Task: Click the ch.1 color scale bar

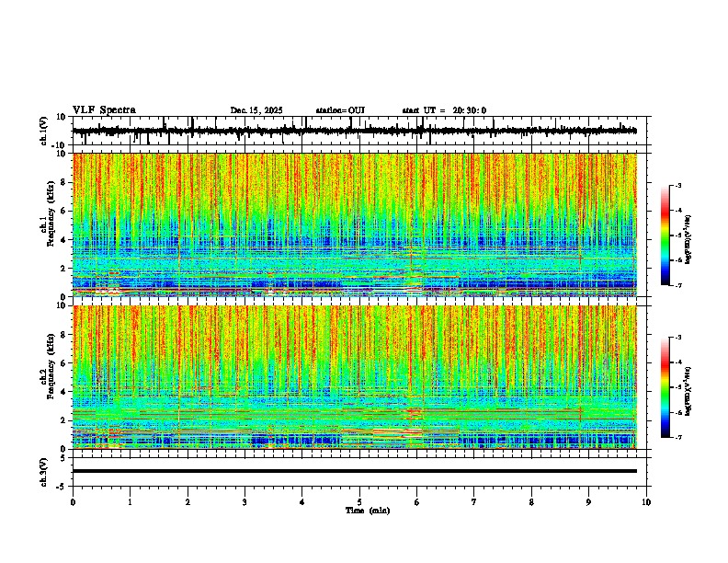Action: coord(665,235)
